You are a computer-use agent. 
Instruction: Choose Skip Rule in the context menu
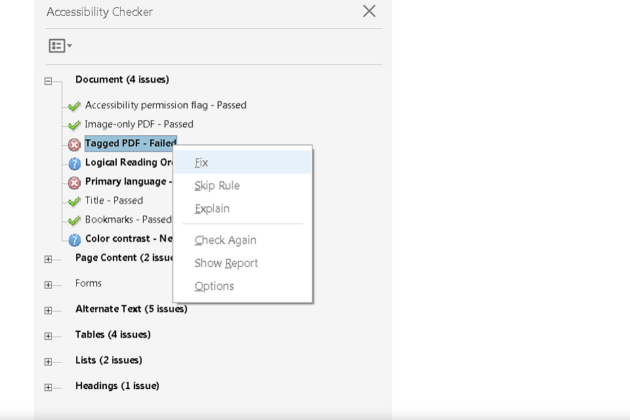coord(217,185)
